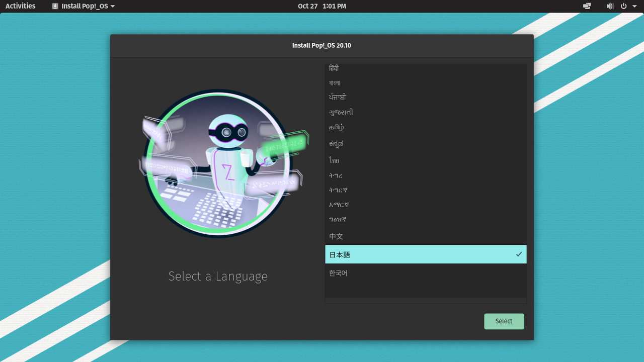Select ગુજરાતી (Gujarati) in the language list
The width and height of the screenshot is (644, 362).
point(426,112)
